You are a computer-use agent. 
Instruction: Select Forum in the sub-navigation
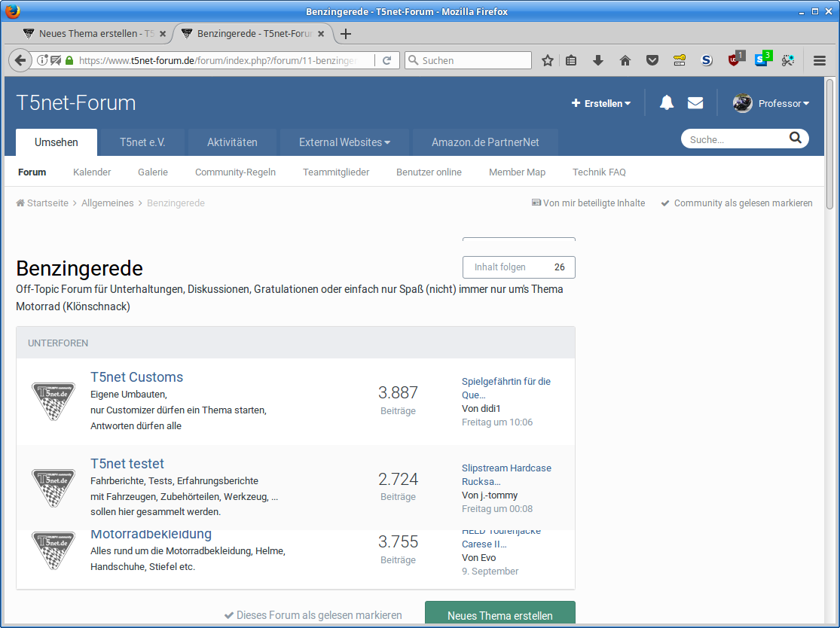(32, 172)
